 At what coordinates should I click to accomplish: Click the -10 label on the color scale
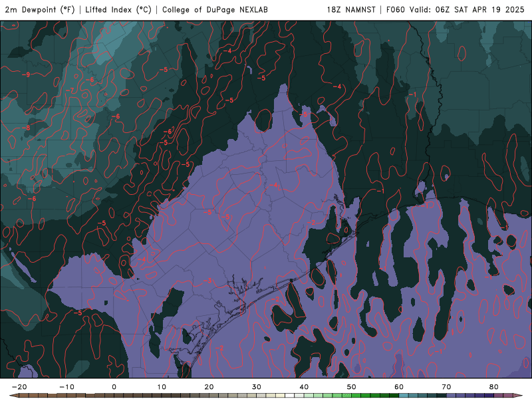66,387
